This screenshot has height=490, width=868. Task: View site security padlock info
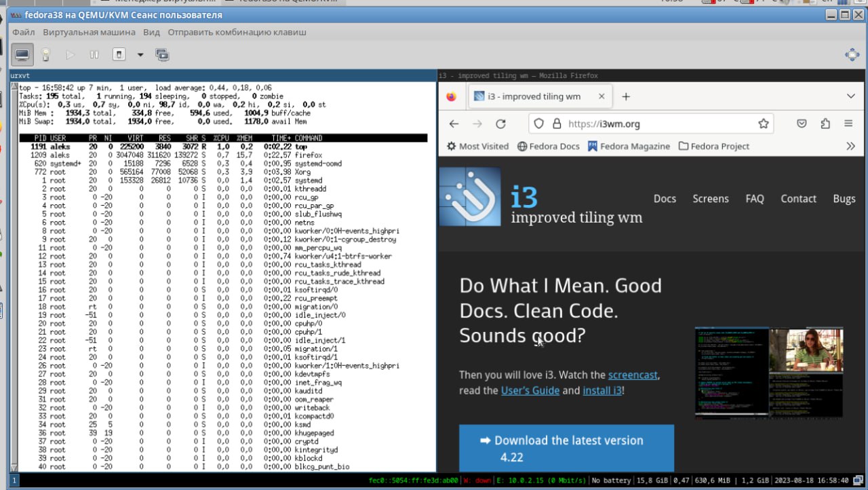pos(557,124)
